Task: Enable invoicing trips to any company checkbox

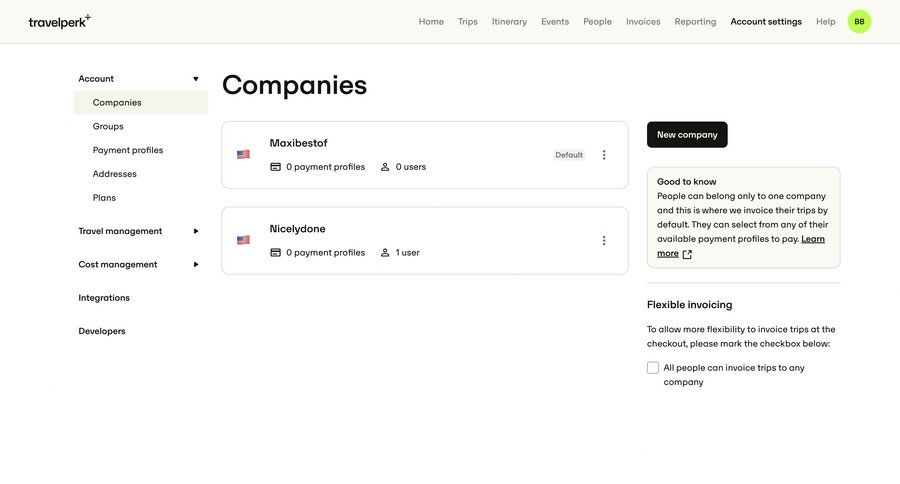Action: coord(653,368)
